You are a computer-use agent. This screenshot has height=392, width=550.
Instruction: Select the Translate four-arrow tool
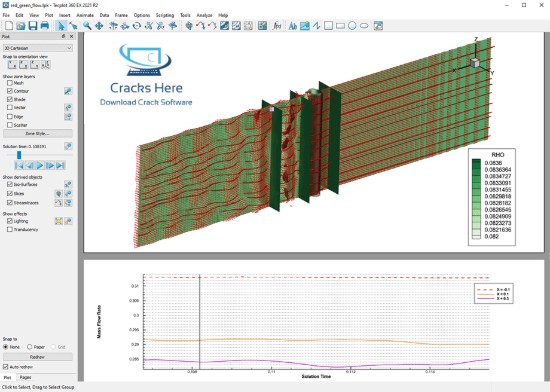click(99, 26)
